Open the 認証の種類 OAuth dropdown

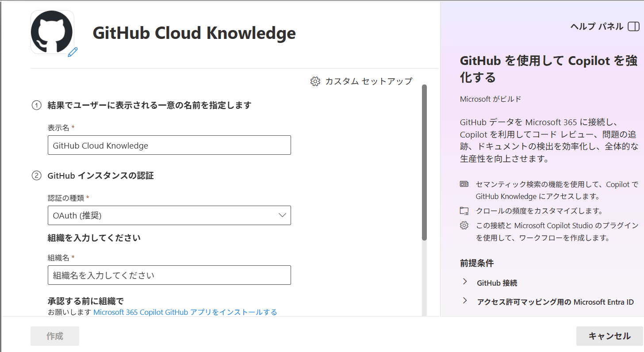169,215
